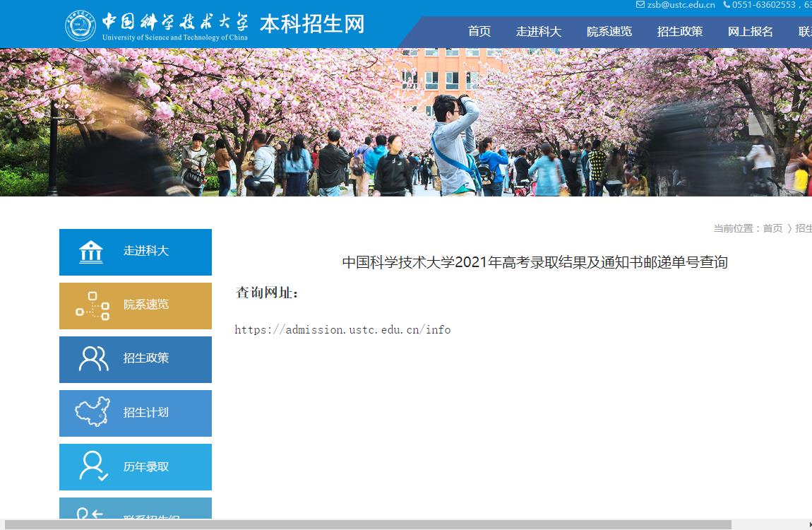
Task: Select the 招生计划 sidebar tile label
Action: tap(146, 413)
